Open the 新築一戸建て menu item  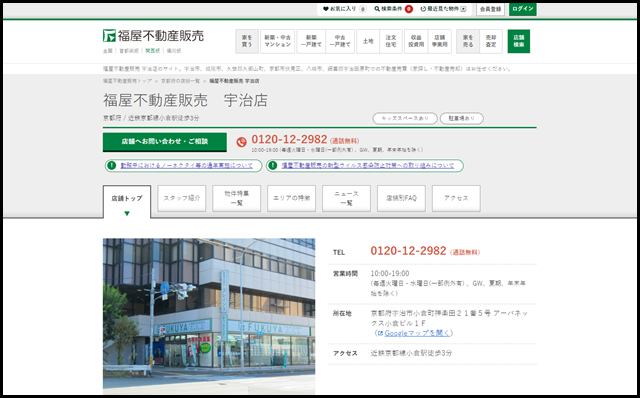click(311, 41)
